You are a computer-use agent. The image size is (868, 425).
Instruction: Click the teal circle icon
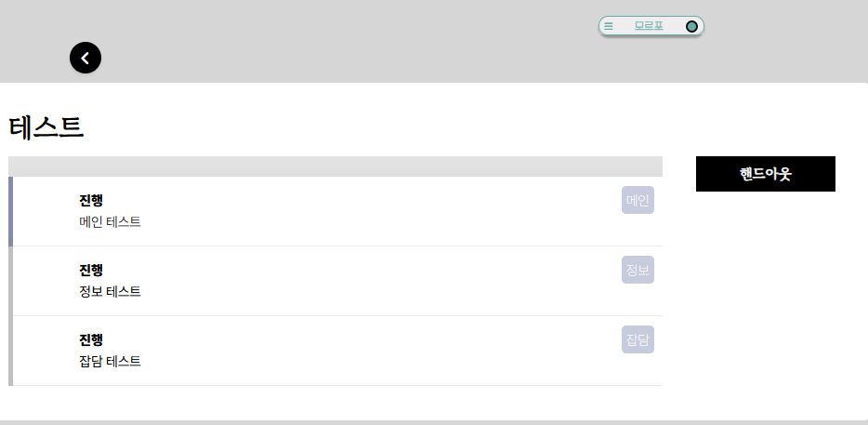tap(691, 26)
